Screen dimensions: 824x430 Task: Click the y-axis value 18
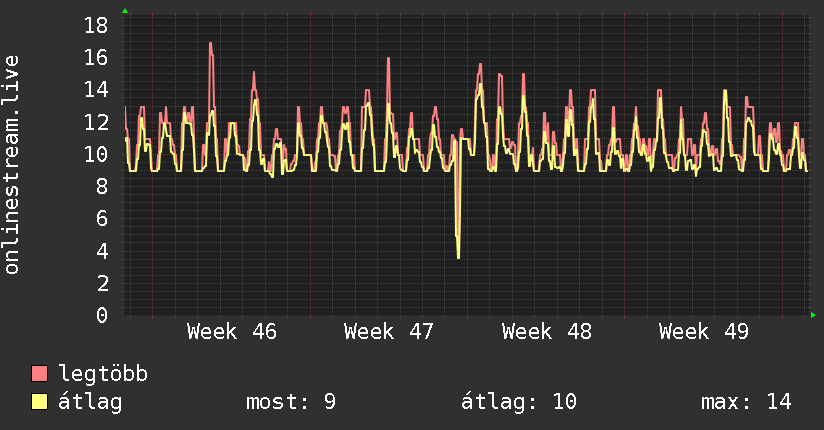tap(96, 25)
